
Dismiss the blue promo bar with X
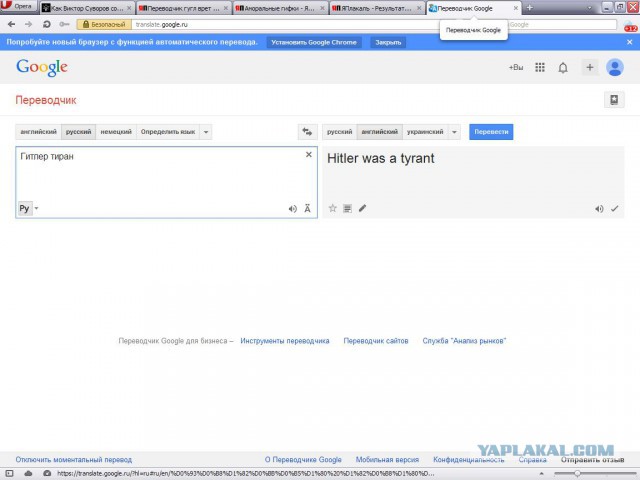629,42
